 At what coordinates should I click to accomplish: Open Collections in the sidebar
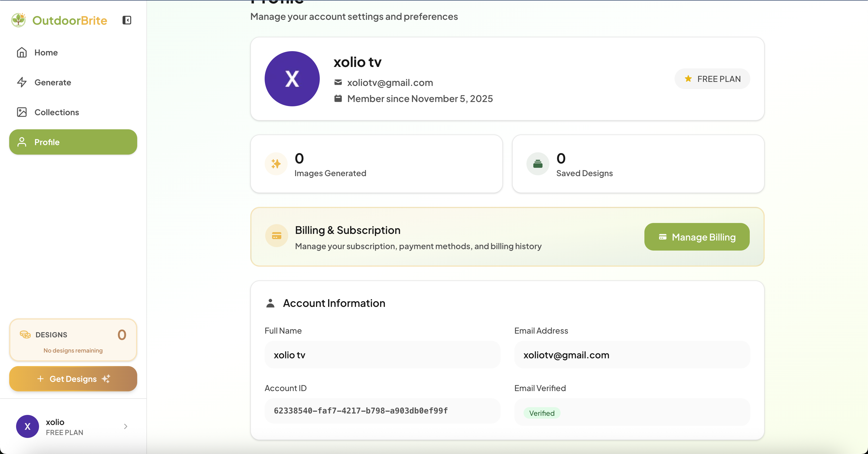pyautogui.click(x=57, y=112)
